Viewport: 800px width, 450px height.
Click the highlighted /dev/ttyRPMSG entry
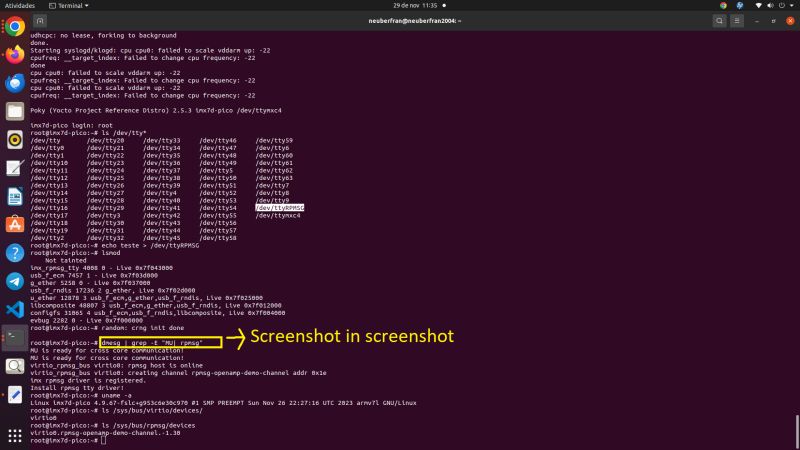click(280, 208)
